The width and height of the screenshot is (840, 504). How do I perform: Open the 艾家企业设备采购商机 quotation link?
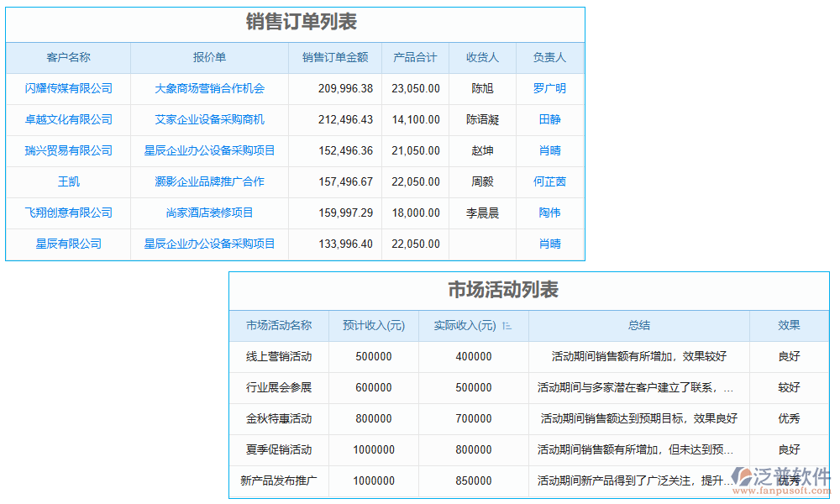point(209,119)
